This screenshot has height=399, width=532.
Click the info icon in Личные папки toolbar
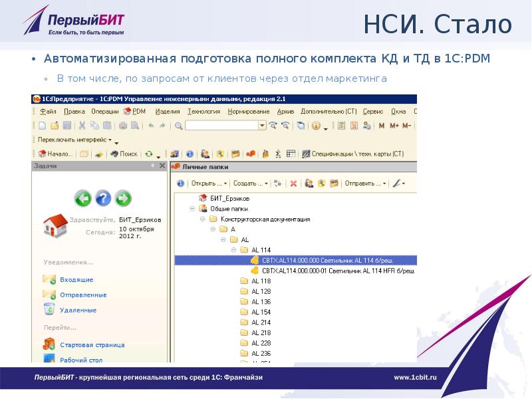[x=180, y=183]
